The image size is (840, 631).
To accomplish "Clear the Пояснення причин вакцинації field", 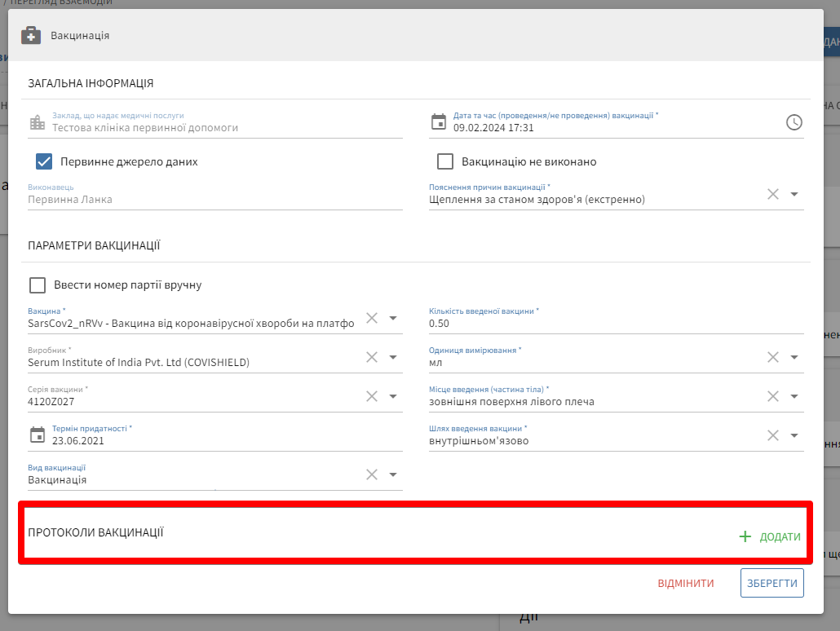I will pos(773,194).
